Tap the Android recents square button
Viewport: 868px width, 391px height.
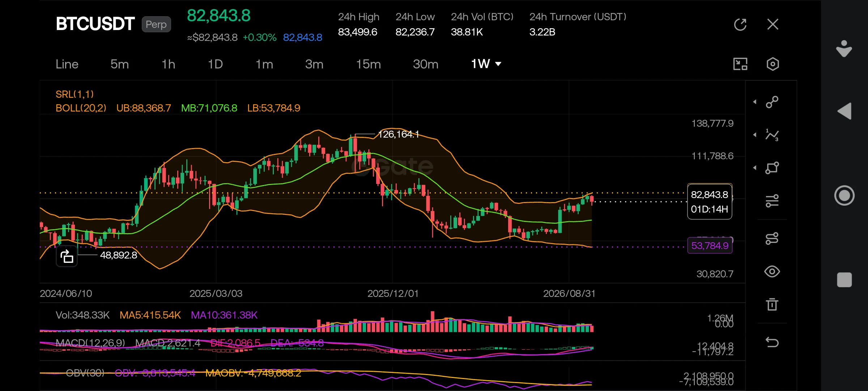(x=844, y=280)
